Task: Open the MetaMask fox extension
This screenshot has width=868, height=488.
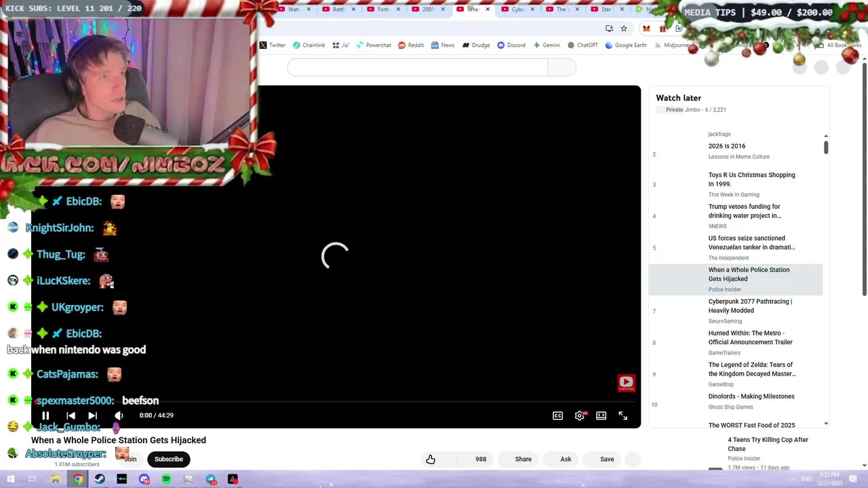Action: click(646, 28)
